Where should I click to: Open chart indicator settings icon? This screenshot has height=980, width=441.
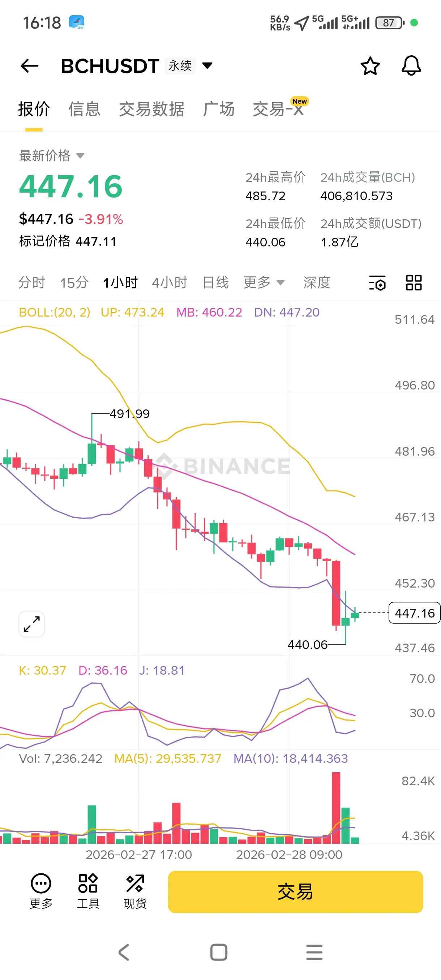[x=377, y=283]
